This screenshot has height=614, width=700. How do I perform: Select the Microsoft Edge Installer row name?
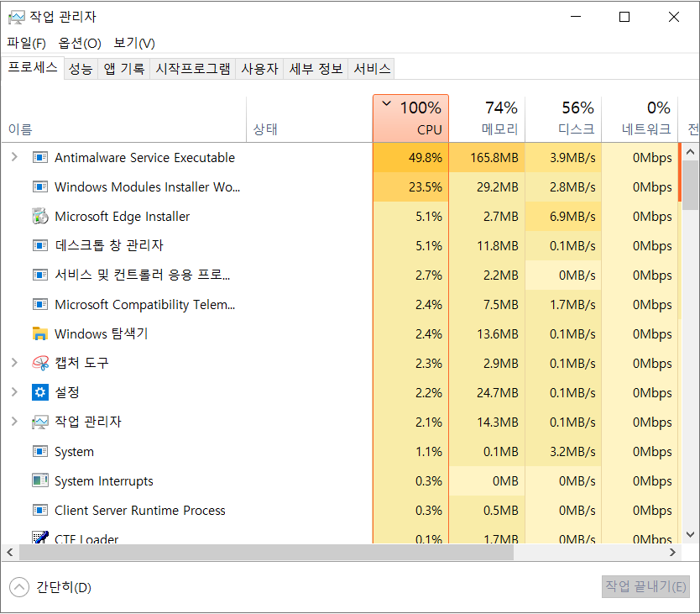point(122,216)
